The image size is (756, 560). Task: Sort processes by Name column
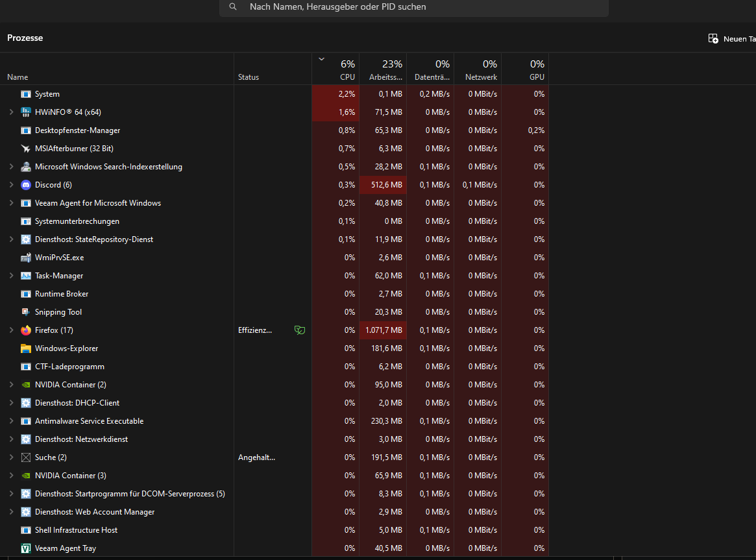(x=117, y=69)
